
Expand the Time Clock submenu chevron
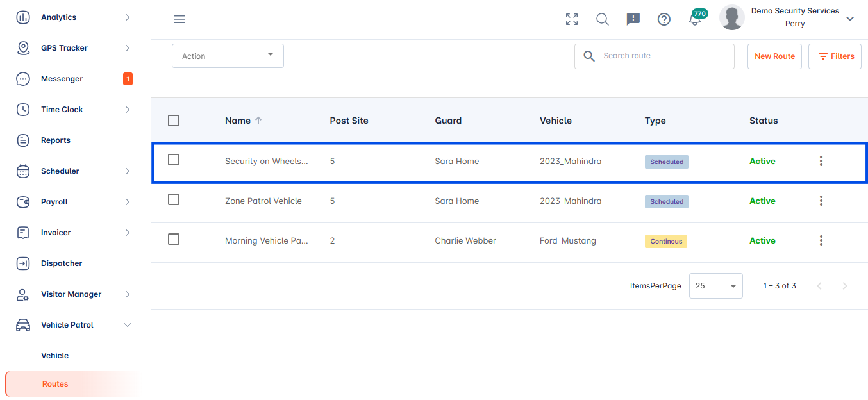click(128, 110)
